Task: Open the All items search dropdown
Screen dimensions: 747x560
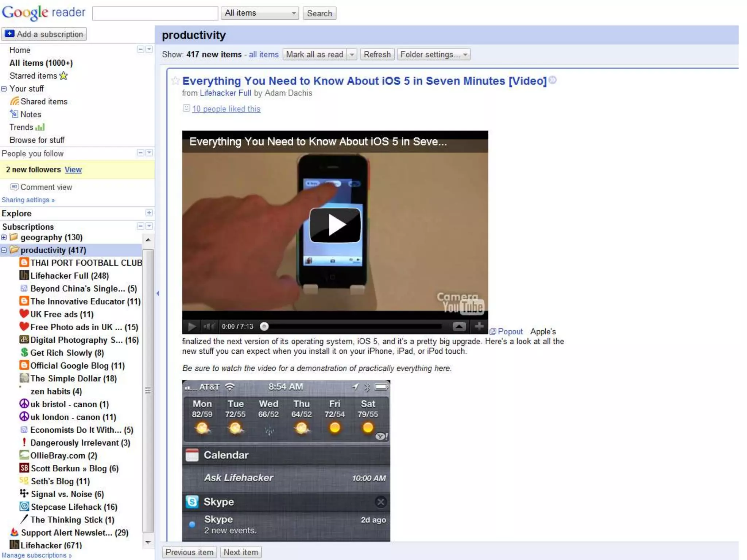Action: (260, 13)
